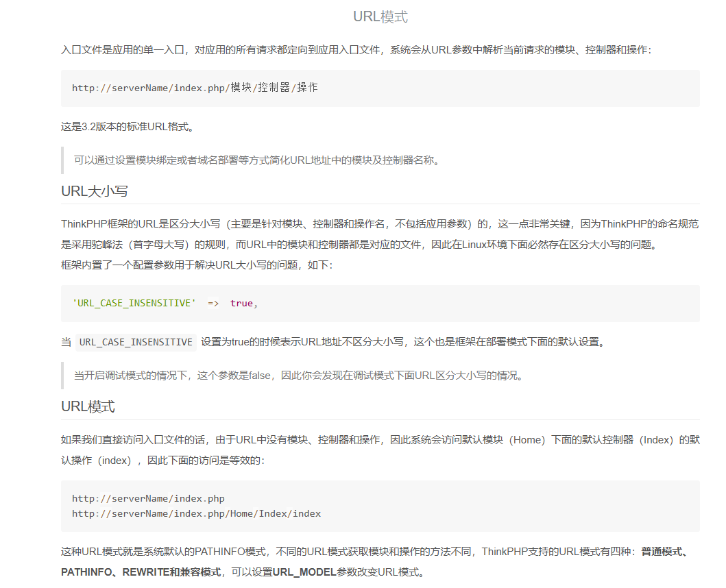Click the lower "URL模式" section heading
726x588 pixels.
tap(88, 407)
